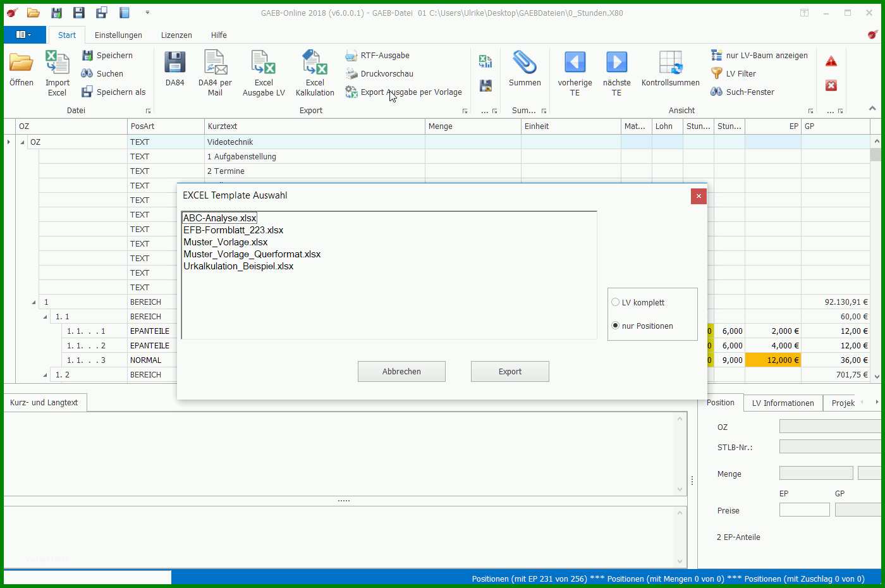The image size is (885, 588).
Task: Open the Export group dialog launcher
Action: tap(465, 111)
